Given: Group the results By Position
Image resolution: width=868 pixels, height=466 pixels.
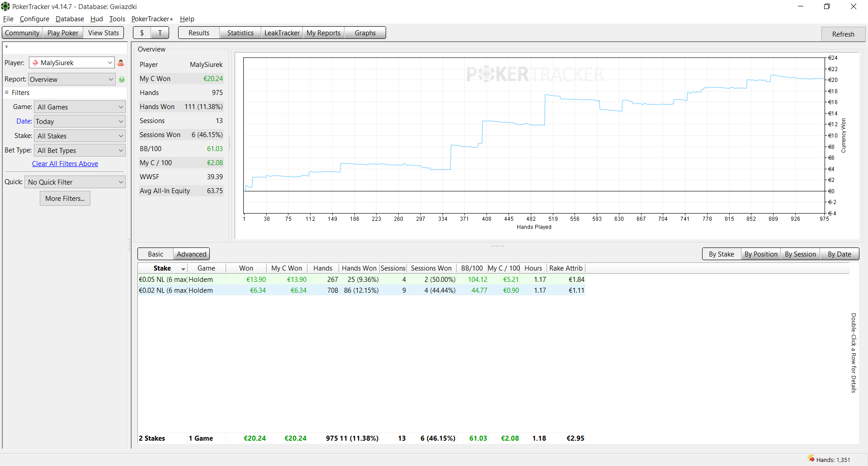Looking at the screenshot, I should click(761, 254).
